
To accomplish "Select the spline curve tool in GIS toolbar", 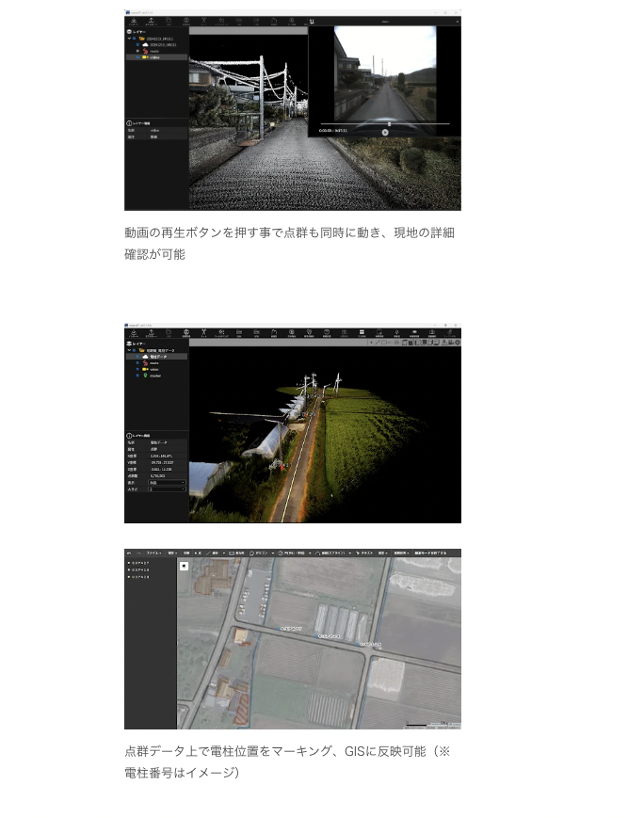I will pyautogui.click(x=330, y=553).
